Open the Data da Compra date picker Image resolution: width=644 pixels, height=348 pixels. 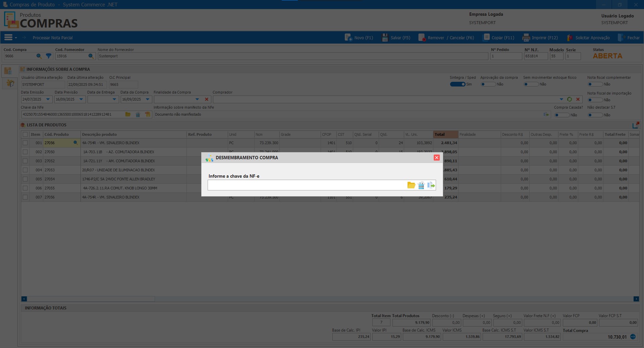click(x=147, y=99)
